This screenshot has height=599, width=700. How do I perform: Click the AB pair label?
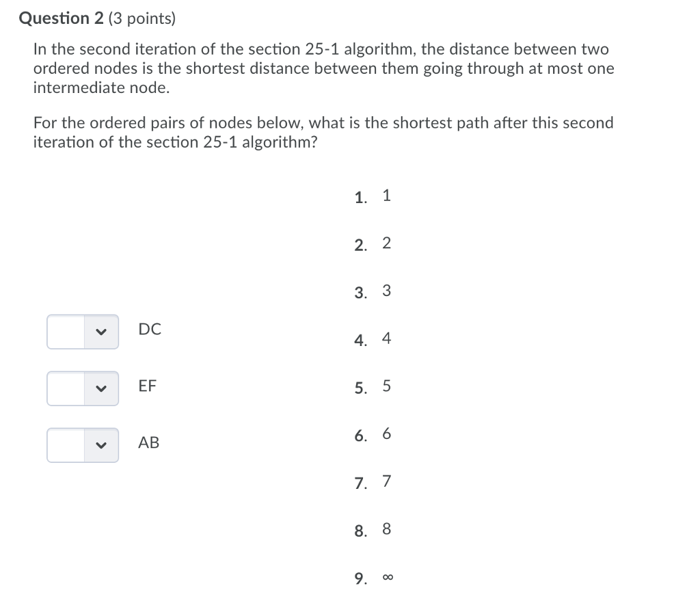pyautogui.click(x=149, y=442)
